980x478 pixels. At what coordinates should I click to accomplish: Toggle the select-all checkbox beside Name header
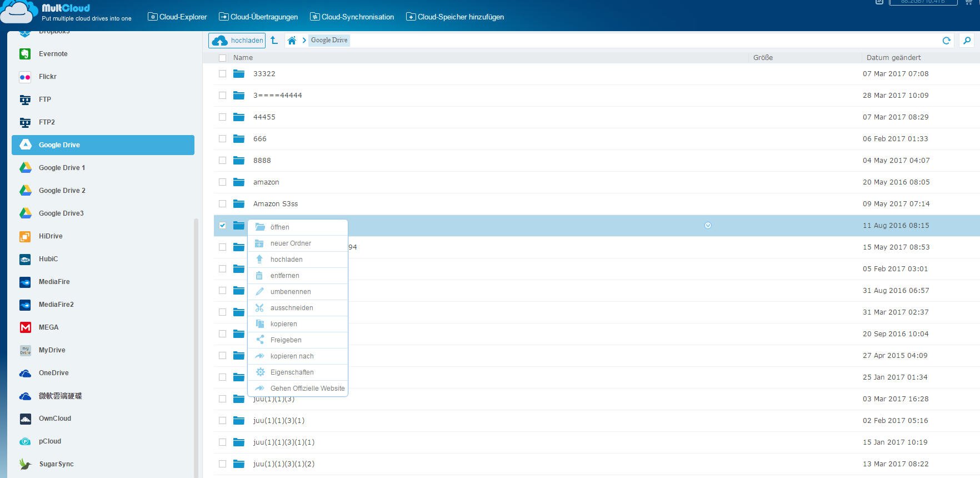223,58
